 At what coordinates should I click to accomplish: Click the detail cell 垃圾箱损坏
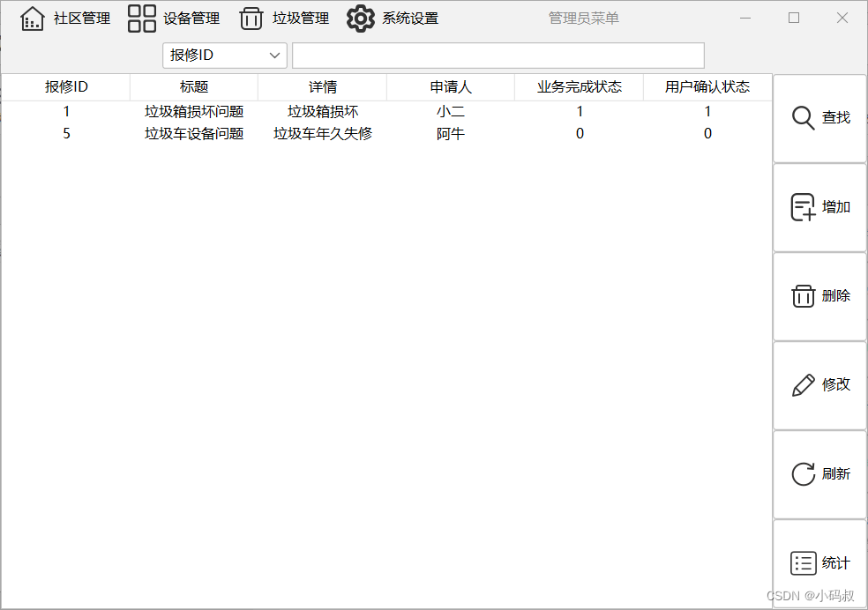(x=322, y=112)
